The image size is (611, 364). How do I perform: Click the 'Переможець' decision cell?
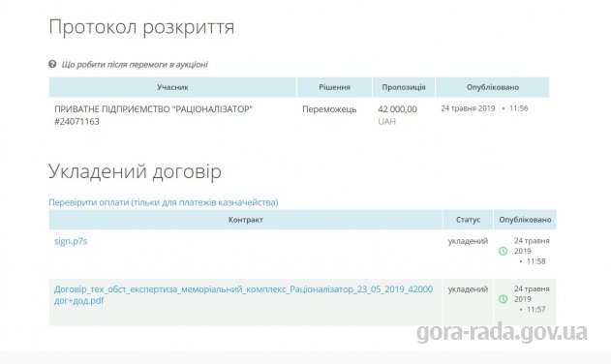329,109
